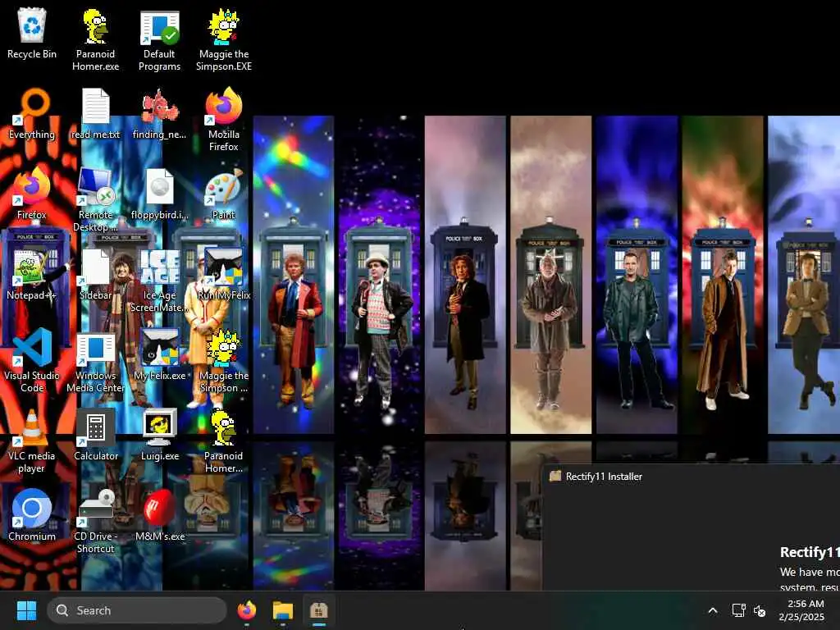Viewport: 840px width, 630px height.
Task: Open the Chromium shortcut
Action: (x=32, y=515)
